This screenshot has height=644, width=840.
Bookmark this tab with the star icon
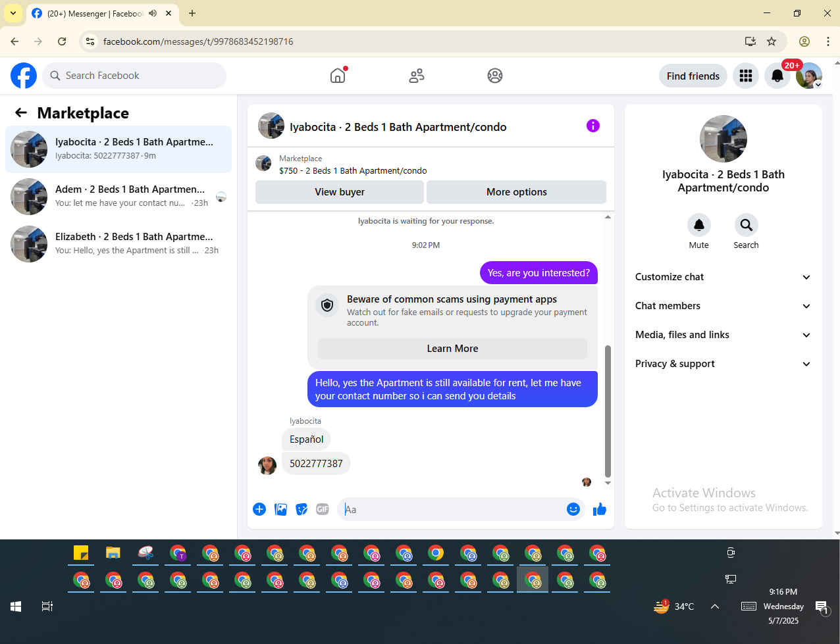[x=772, y=41]
